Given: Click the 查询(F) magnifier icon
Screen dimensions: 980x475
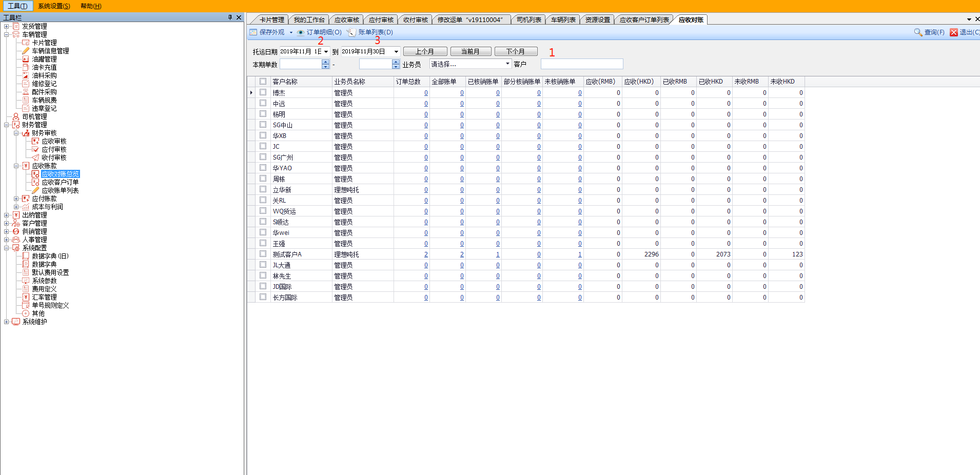Looking at the screenshot, I should coord(918,32).
